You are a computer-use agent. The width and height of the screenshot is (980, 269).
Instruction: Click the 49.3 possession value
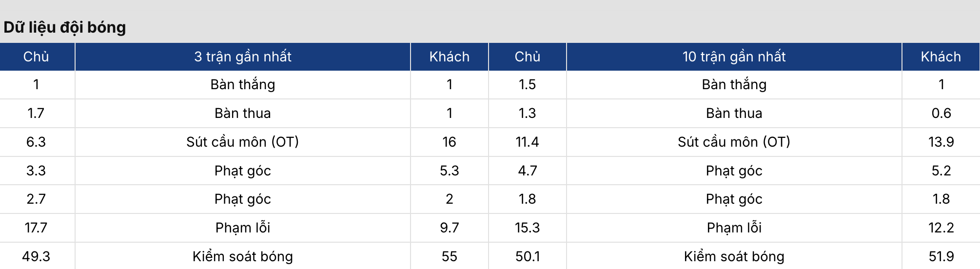(36, 256)
